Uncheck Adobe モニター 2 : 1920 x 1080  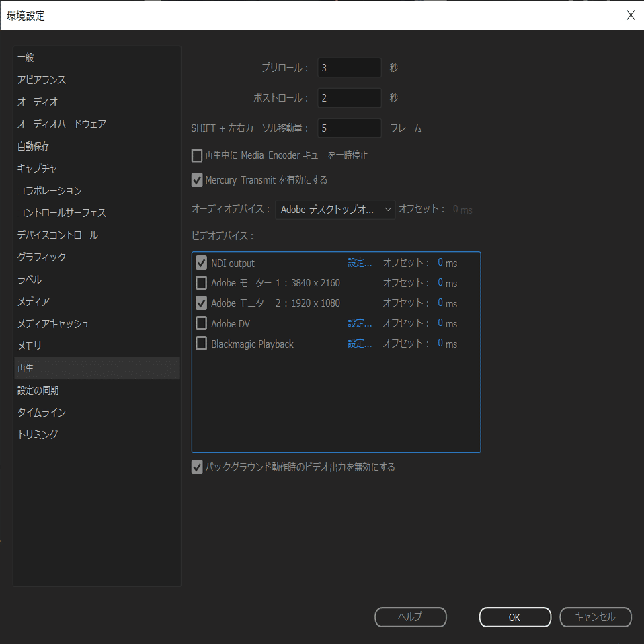[x=201, y=303]
